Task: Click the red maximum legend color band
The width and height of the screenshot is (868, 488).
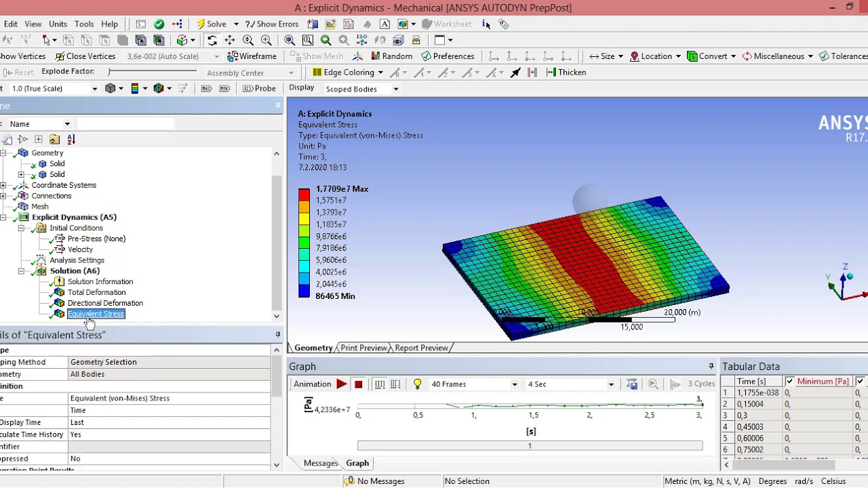Action: point(304,195)
